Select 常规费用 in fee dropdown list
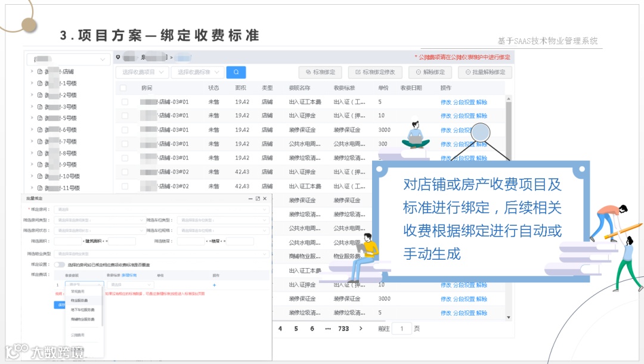This screenshot has width=644, height=364. click(x=78, y=291)
